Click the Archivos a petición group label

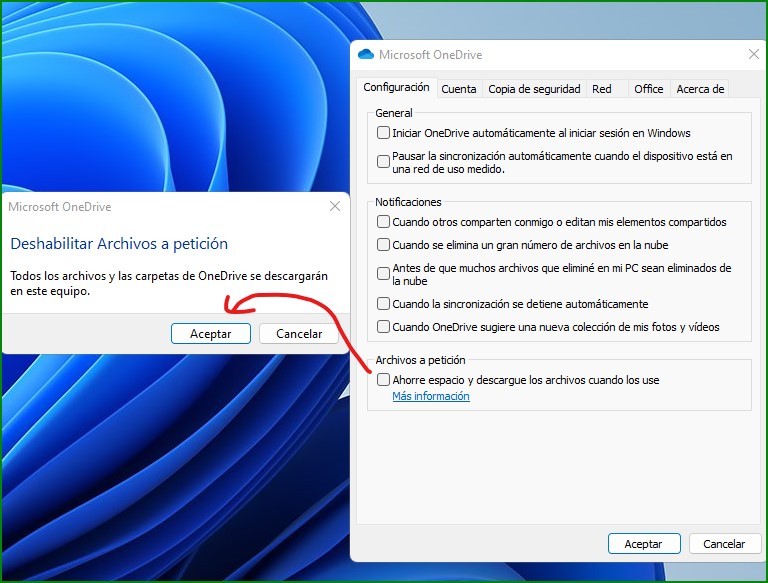point(420,360)
